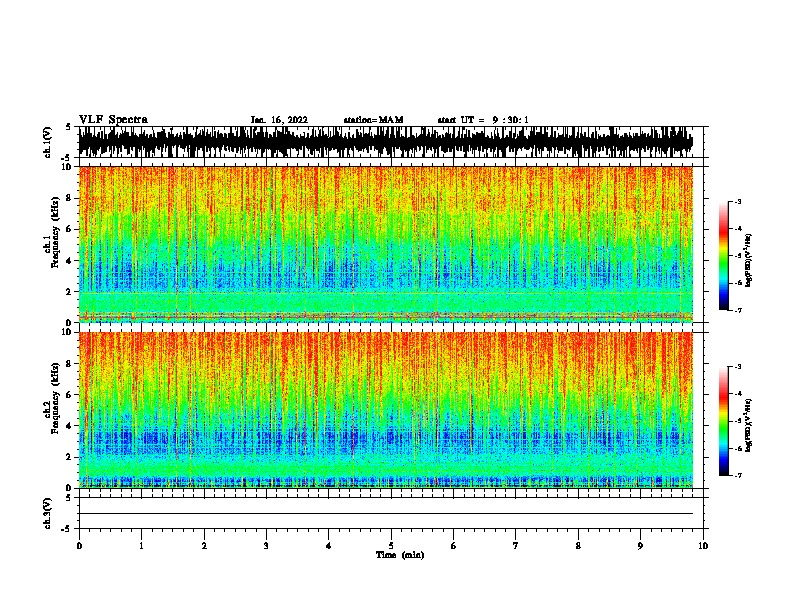Click the time axis tick label "9"
The height and width of the screenshot is (612, 792).
pos(640,546)
